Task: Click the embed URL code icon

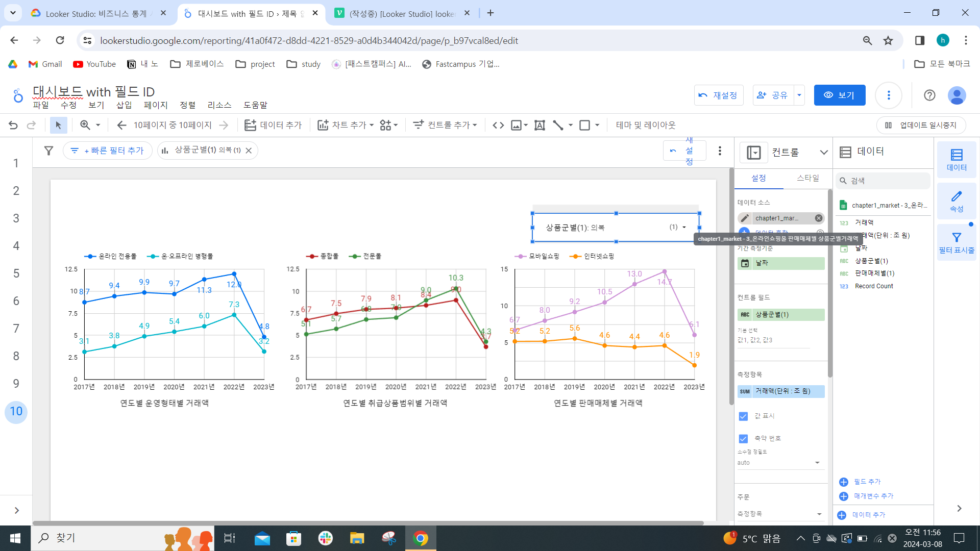Action: [498, 125]
